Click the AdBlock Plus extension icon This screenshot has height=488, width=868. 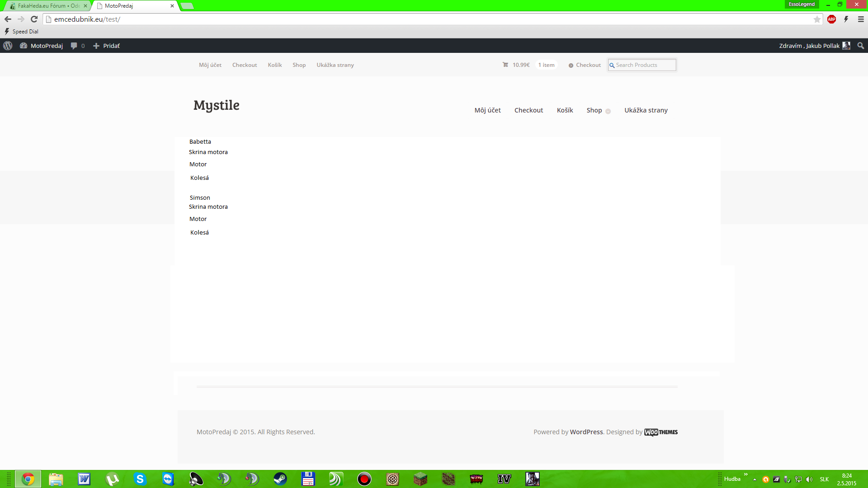point(831,19)
